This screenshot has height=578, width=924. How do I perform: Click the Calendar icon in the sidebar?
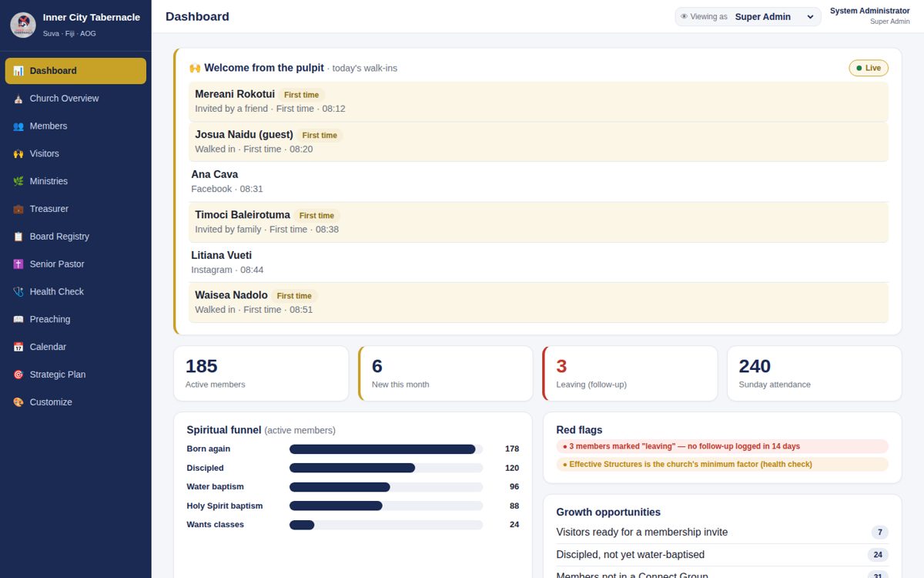tap(18, 347)
